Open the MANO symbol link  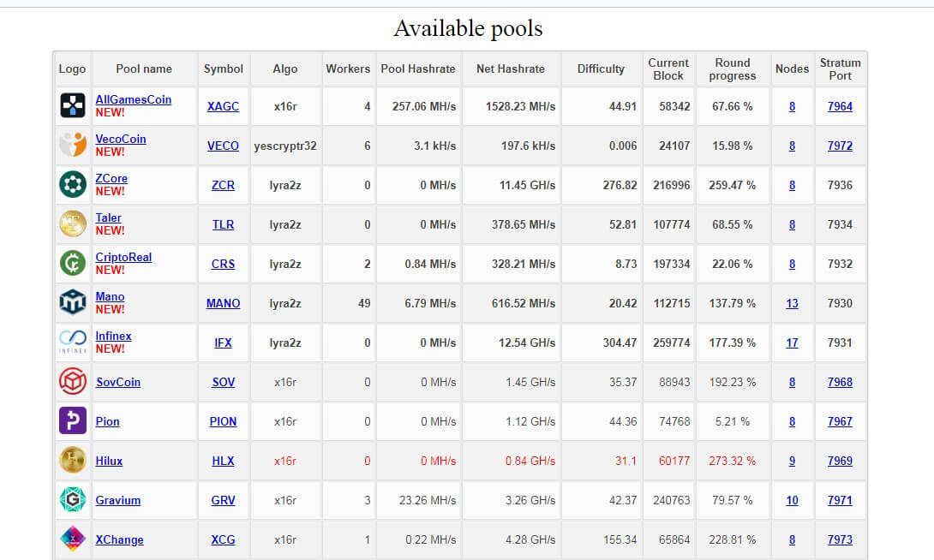tap(223, 303)
